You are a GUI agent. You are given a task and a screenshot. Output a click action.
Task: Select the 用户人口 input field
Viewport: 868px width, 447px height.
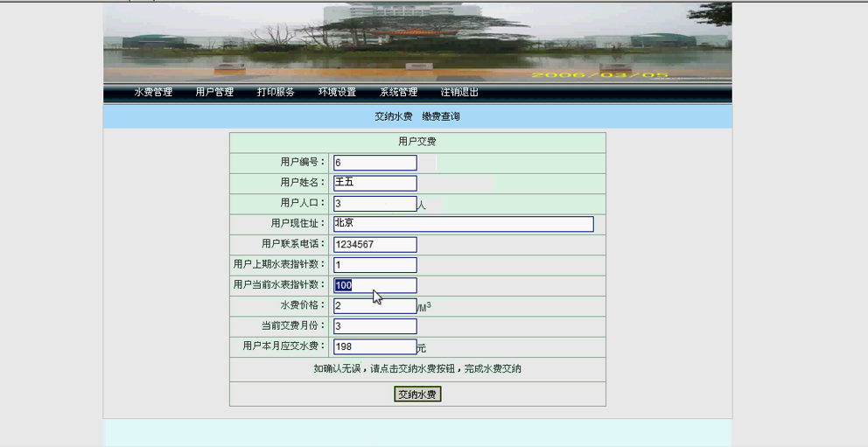click(x=375, y=204)
